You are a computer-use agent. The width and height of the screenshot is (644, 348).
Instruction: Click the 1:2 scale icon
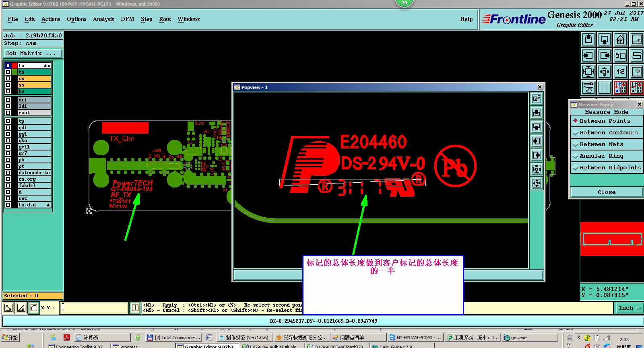click(621, 72)
